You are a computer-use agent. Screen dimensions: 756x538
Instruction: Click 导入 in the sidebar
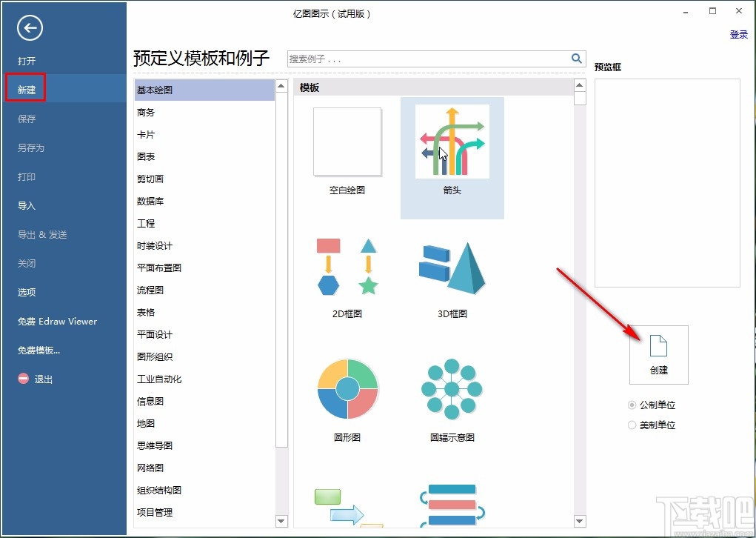[x=27, y=205]
